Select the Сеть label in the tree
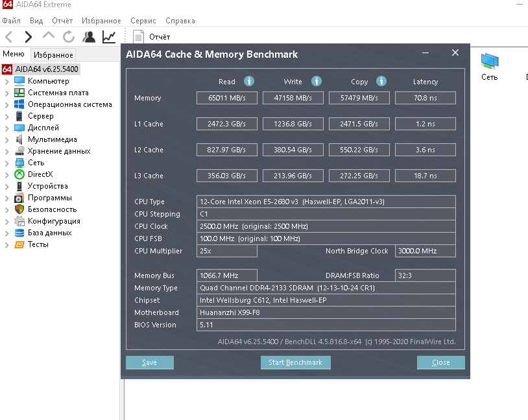528x420 pixels. (x=36, y=163)
